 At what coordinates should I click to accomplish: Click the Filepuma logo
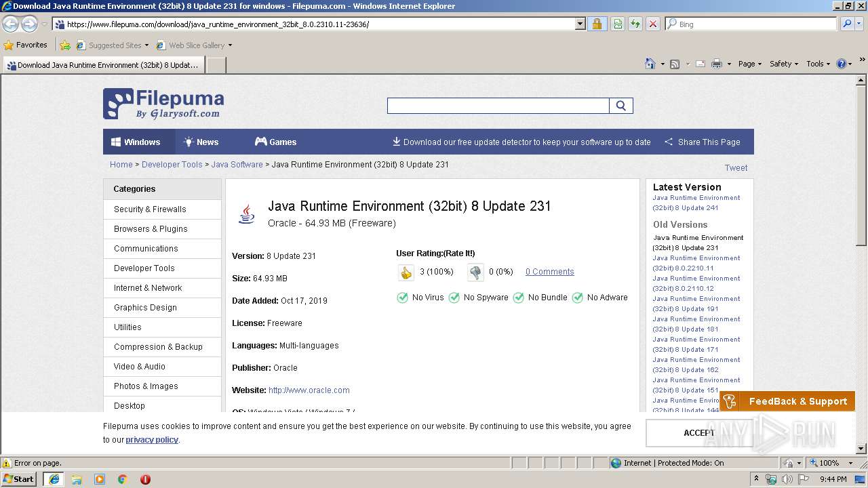pyautogui.click(x=163, y=104)
